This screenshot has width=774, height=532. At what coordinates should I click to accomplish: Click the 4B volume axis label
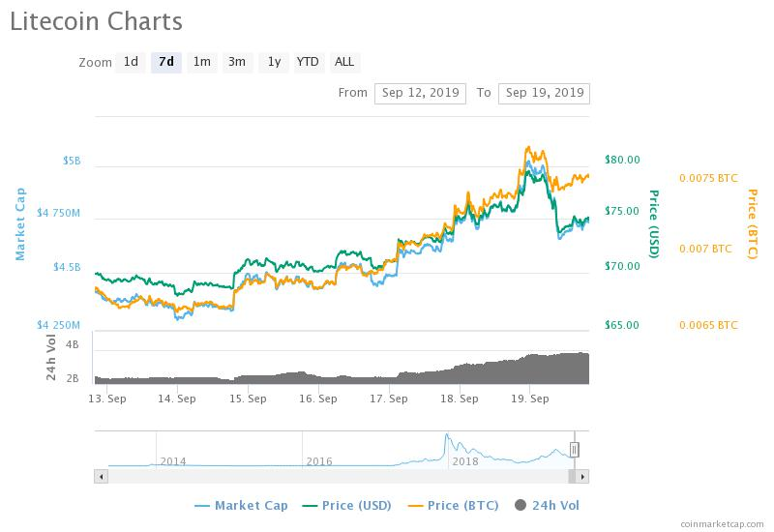(x=72, y=345)
